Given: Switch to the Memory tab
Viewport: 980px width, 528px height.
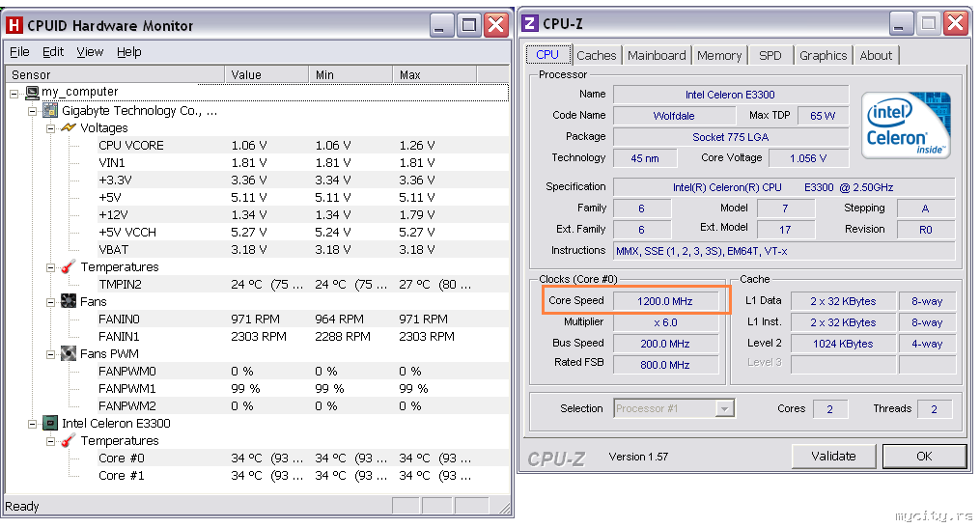Looking at the screenshot, I should click(x=719, y=56).
